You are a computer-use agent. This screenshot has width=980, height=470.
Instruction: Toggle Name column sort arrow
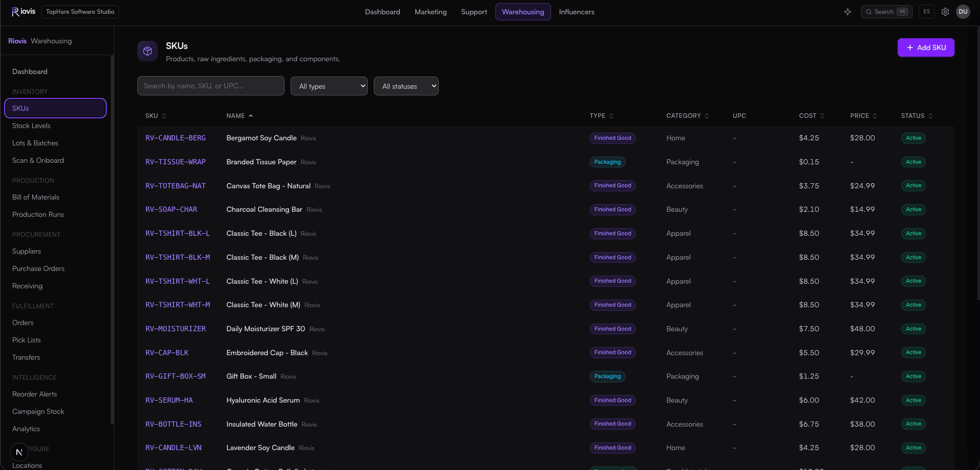pyautogui.click(x=251, y=116)
